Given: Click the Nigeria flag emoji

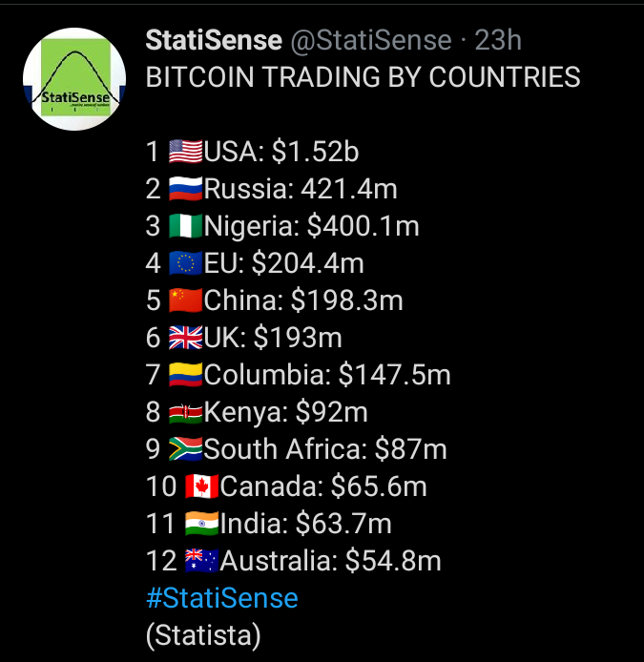Looking at the screenshot, I should click(185, 226).
